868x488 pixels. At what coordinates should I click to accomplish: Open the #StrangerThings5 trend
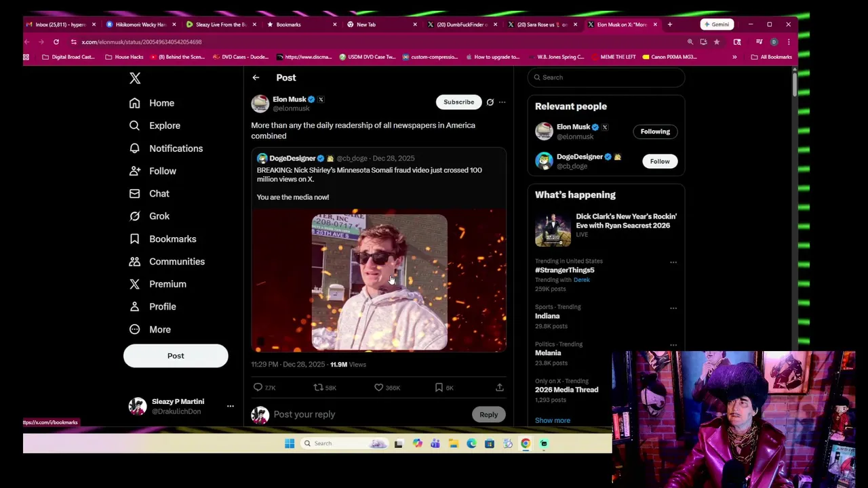[x=565, y=270]
